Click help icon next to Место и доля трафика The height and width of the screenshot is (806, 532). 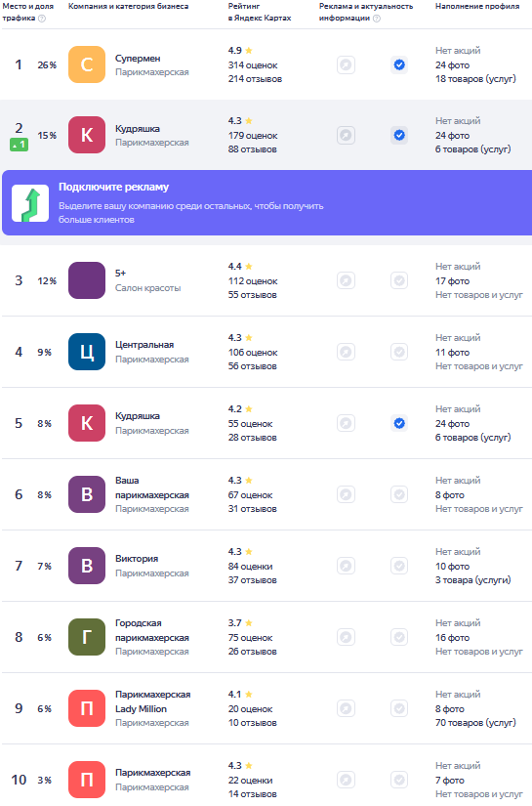42,19
